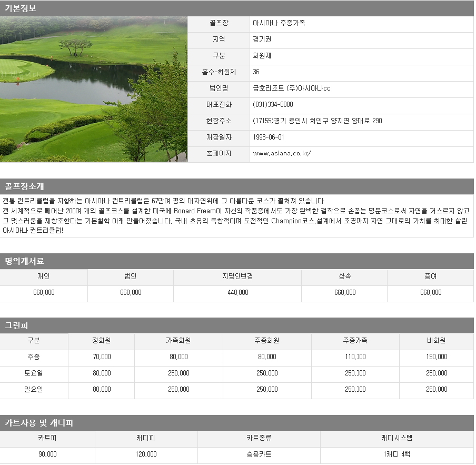476x465 pixels.
Task: Click the 지역 label in basic info
Action: (x=219, y=39)
